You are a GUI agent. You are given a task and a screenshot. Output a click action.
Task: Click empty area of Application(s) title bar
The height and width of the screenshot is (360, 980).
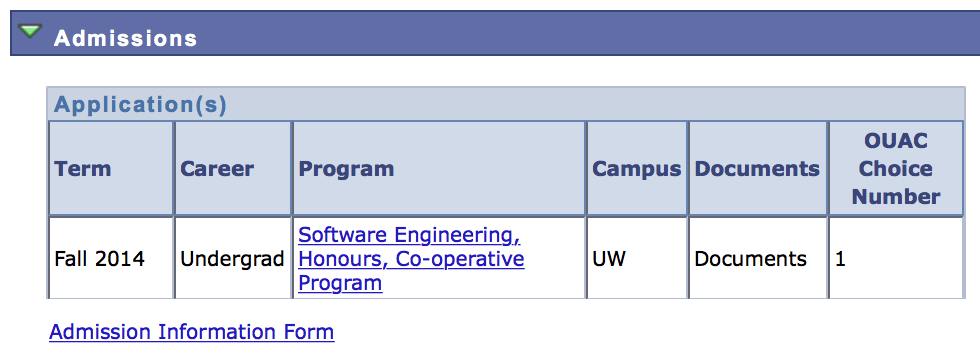point(594,104)
